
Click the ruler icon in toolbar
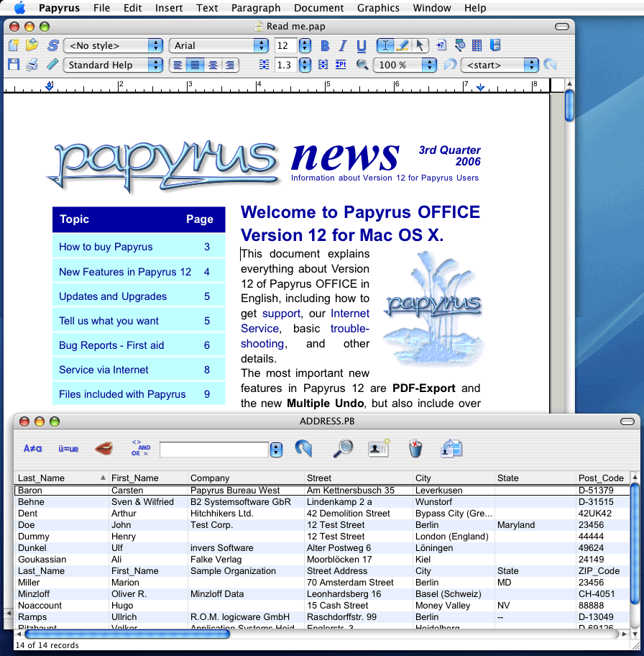pyautogui.click(x=52, y=65)
